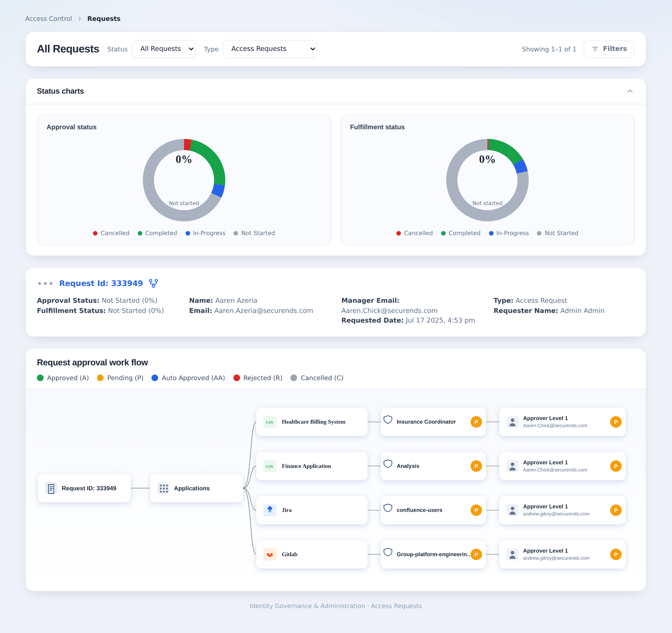
Task: Click the green Approved (A) legend swatch
Action: tap(40, 378)
